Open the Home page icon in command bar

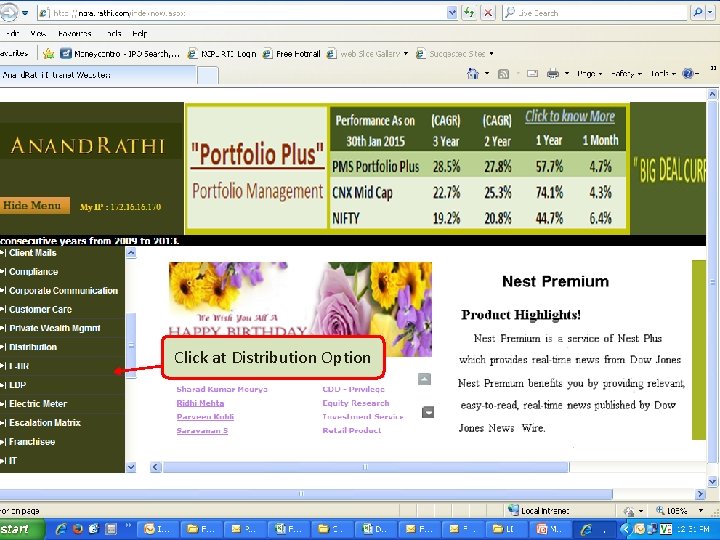472,73
